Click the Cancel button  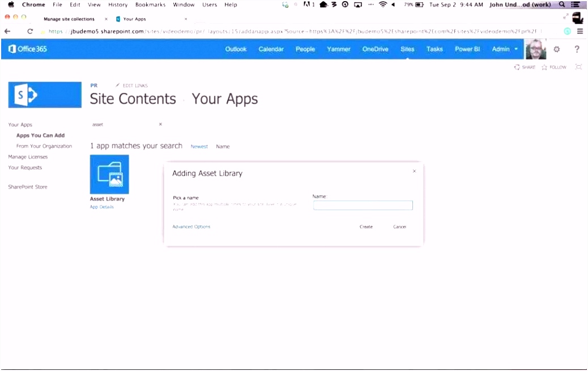pos(399,227)
